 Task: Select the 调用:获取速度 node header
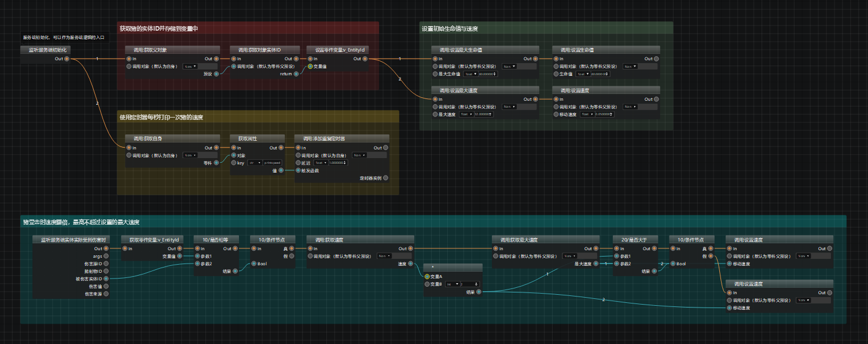[x=361, y=240]
